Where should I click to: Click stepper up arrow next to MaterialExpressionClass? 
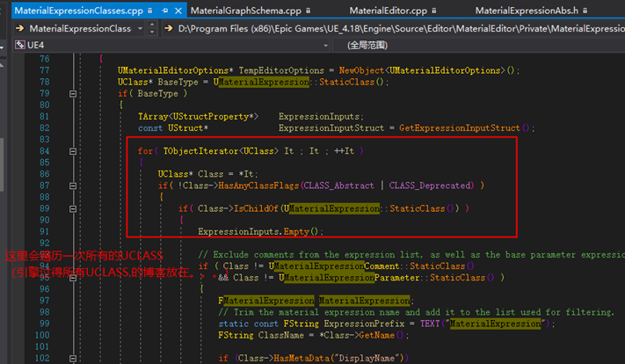pyautogui.click(x=152, y=25)
